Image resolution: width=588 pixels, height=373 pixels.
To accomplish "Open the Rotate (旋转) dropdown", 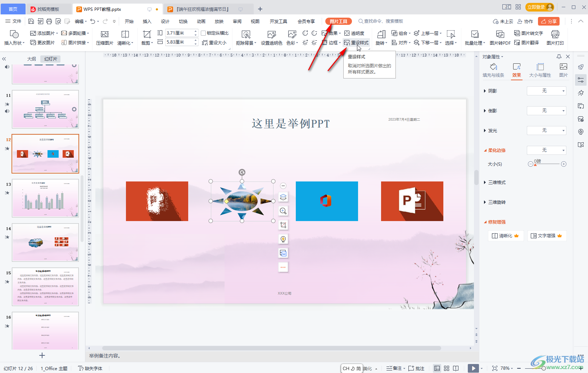I will coord(381,43).
